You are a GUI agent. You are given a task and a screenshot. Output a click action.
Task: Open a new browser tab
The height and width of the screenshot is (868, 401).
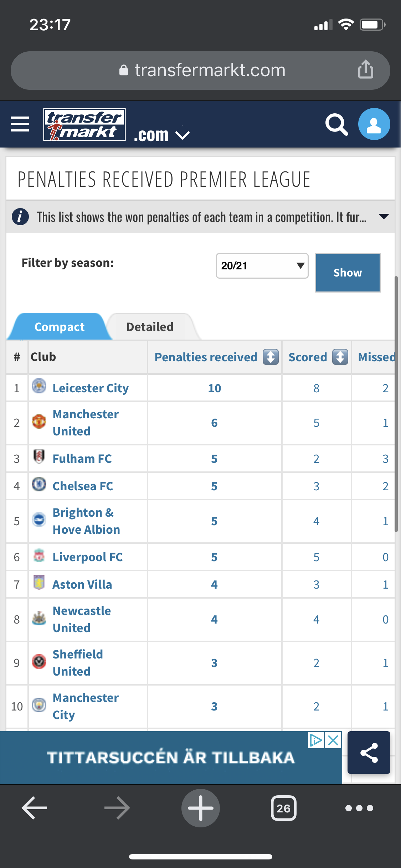[x=200, y=808]
